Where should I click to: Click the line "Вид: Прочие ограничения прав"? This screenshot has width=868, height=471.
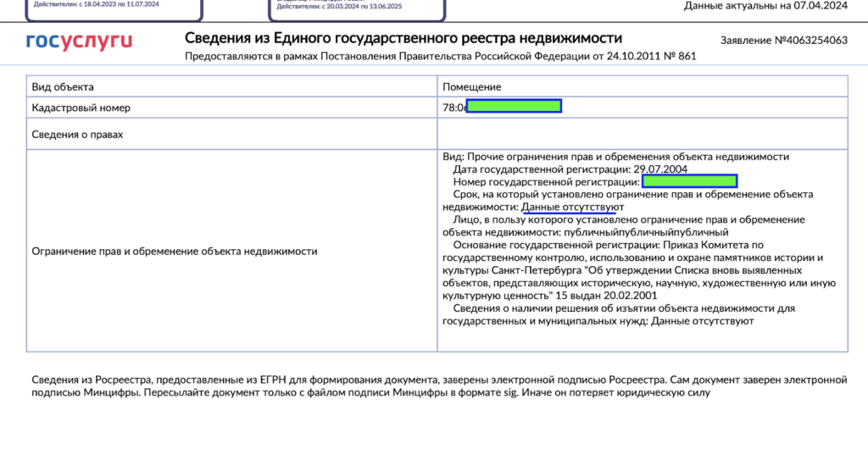click(x=615, y=157)
